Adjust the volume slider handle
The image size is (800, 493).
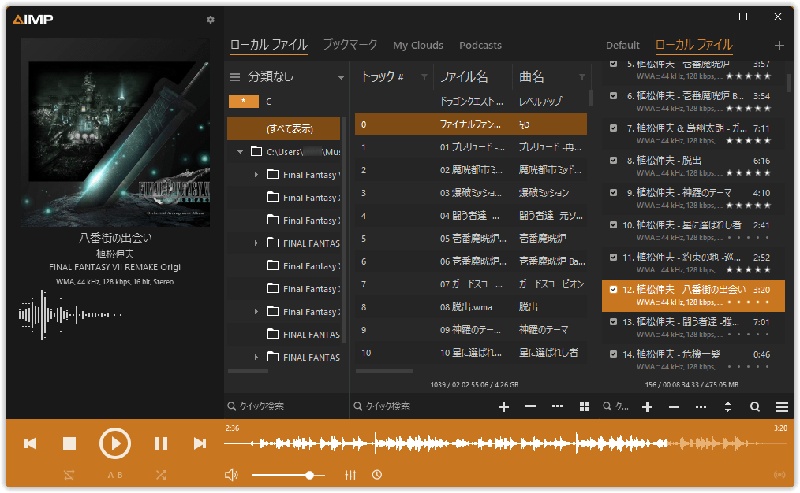click(x=309, y=475)
